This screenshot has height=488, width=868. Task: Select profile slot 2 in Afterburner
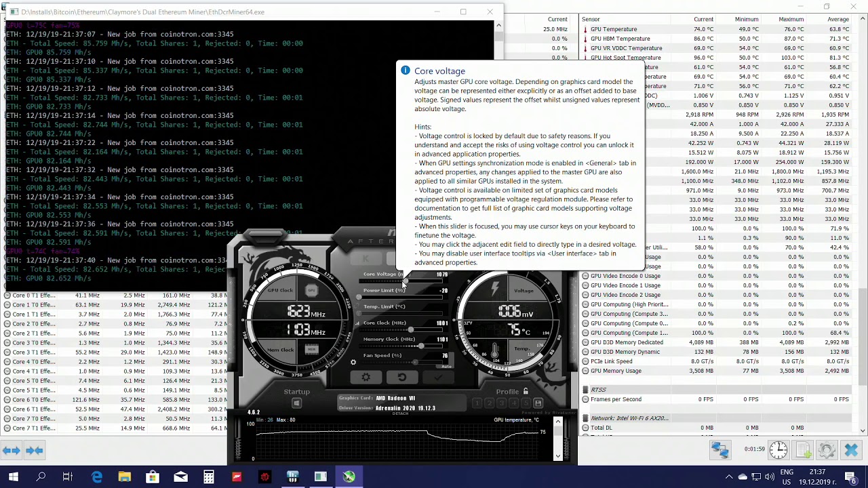coord(489,403)
